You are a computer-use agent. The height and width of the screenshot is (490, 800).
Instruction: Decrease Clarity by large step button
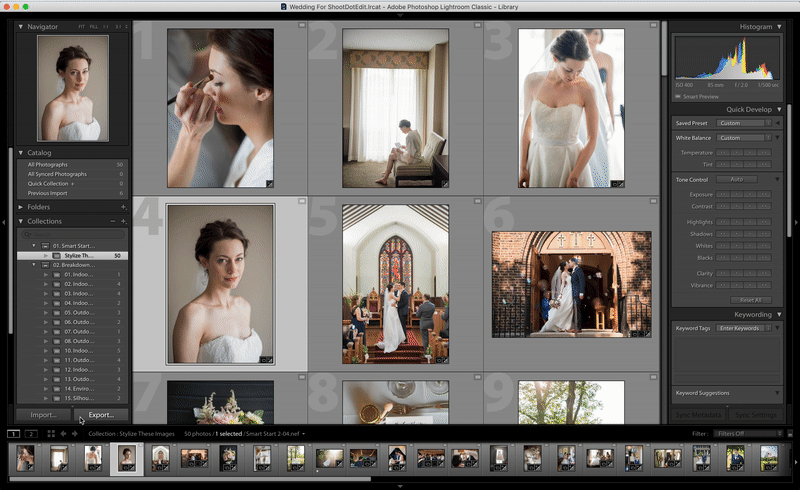722,273
